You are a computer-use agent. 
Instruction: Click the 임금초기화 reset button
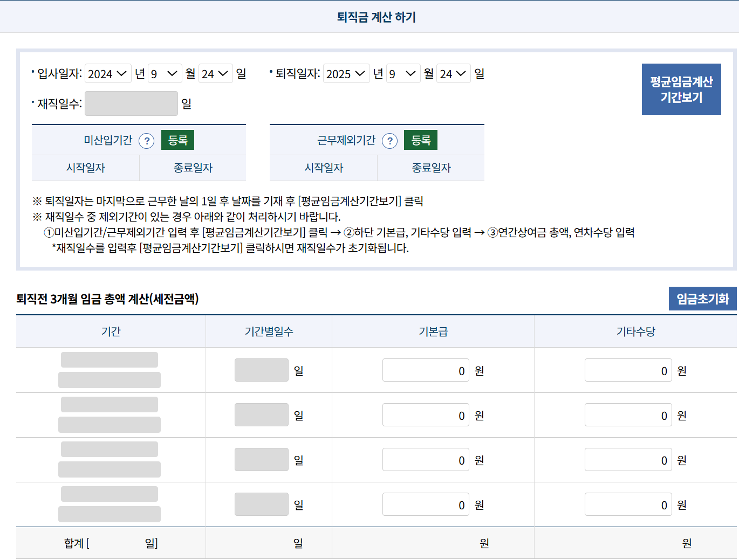click(x=702, y=299)
